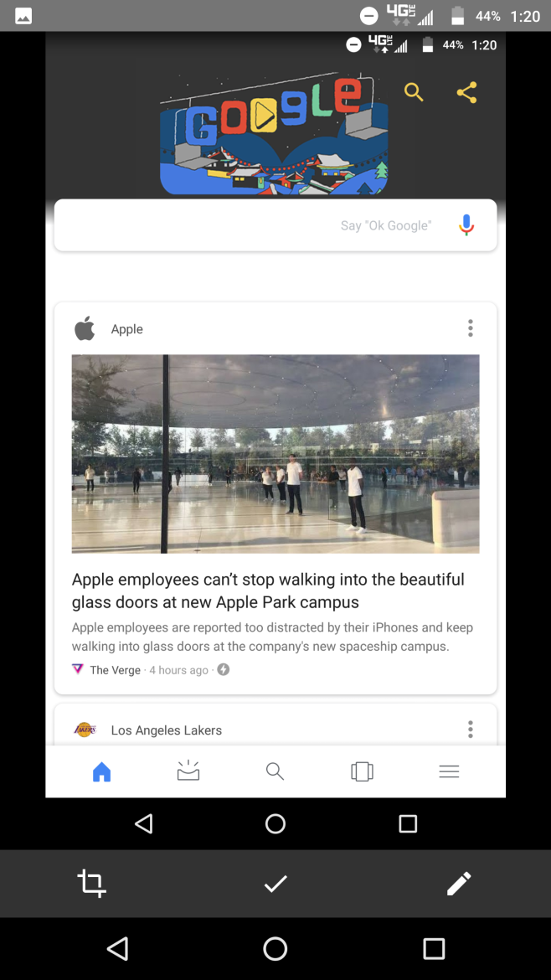Image resolution: width=551 pixels, height=980 pixels.
Task: Open the Apple card overflow menu
Action: point(471,328)
